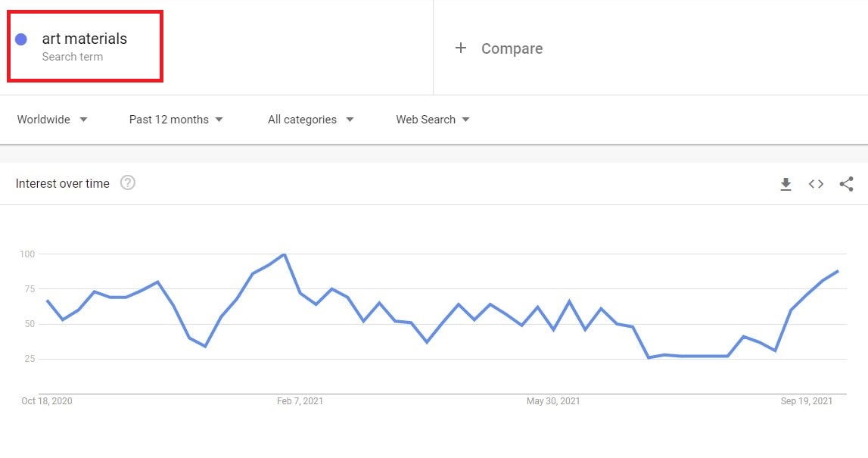Image resolution: width=868 pixels, height=458 pixels.
Task: Share the Interest over time chart
Action: coord(847,183)
